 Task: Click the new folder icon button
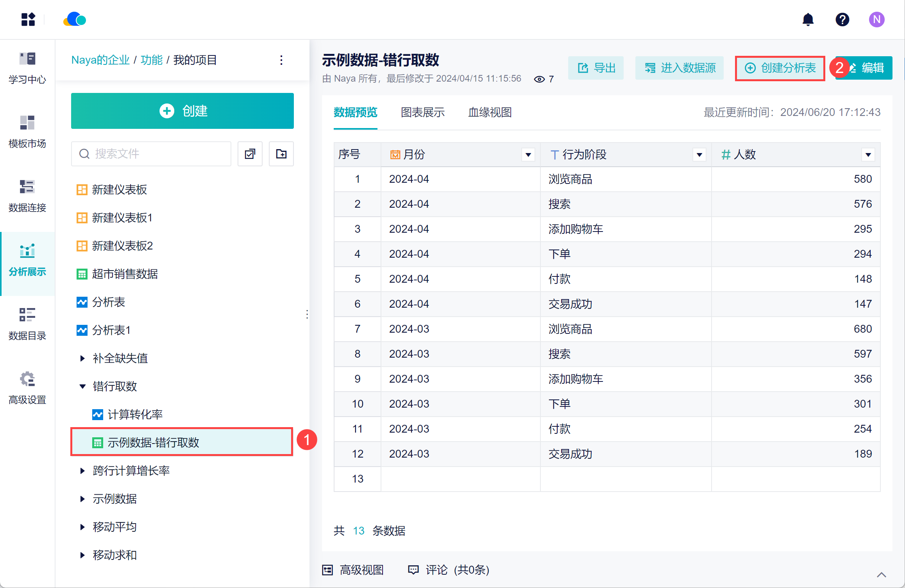pos(281,154)
